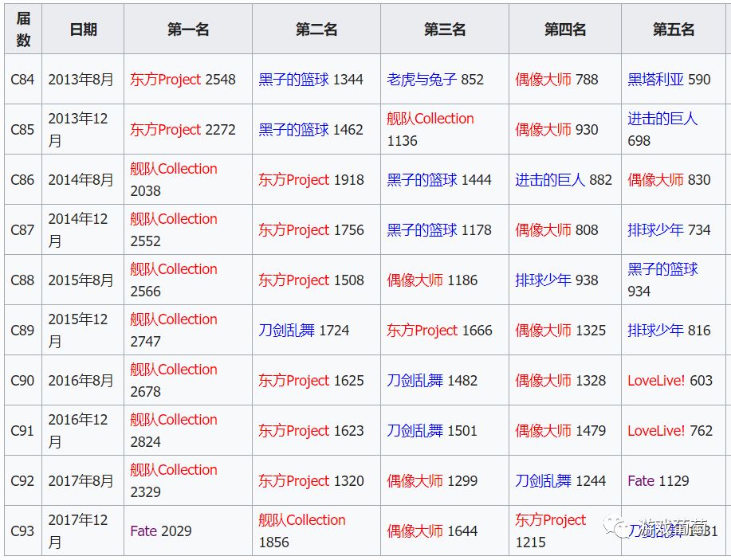The image size is (731, 560).
Task: Click the 第五名 column header
Action: (x=674, y=29)
